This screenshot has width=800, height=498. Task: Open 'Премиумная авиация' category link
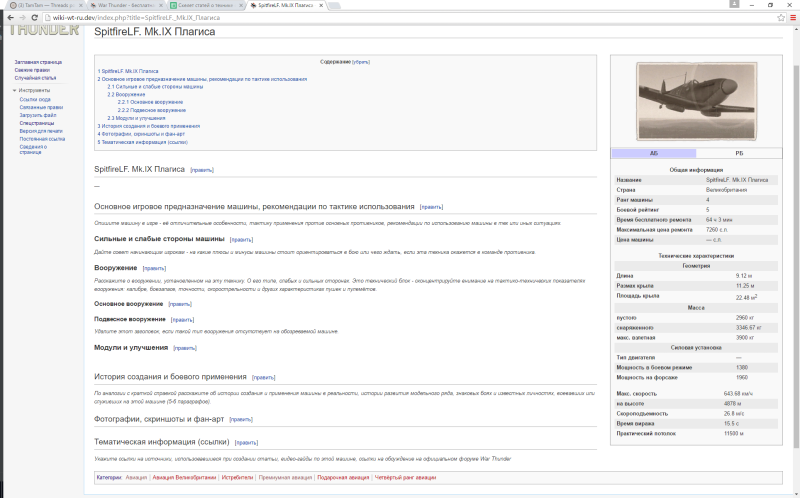tap(285, 478)
